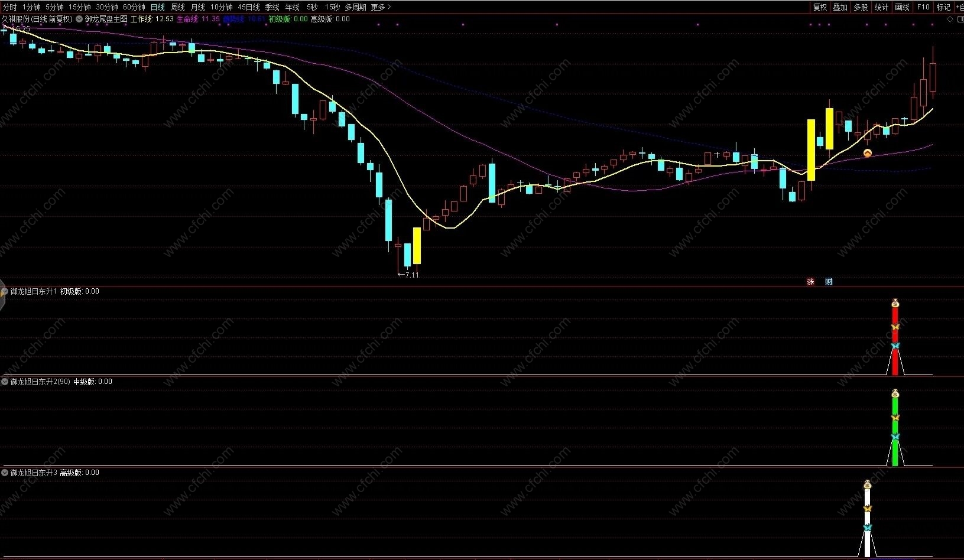
Task: Select the 1分钟 period tab
Action: [x=31, y=7]
